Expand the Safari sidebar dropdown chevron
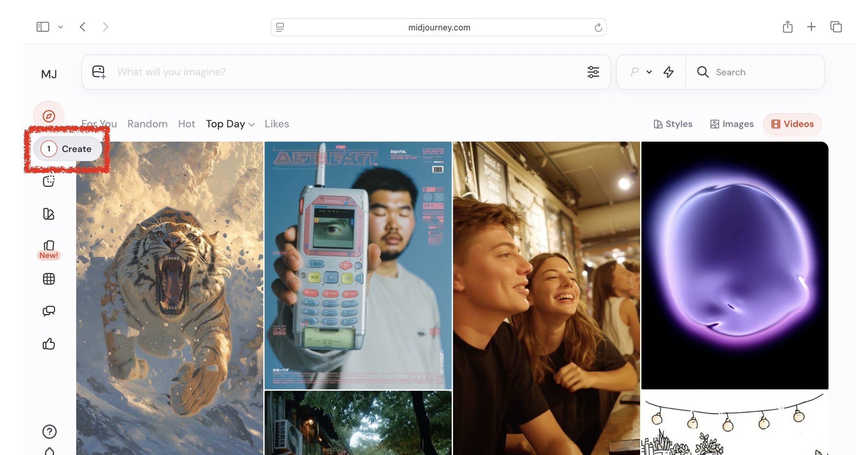 (60, 27)
